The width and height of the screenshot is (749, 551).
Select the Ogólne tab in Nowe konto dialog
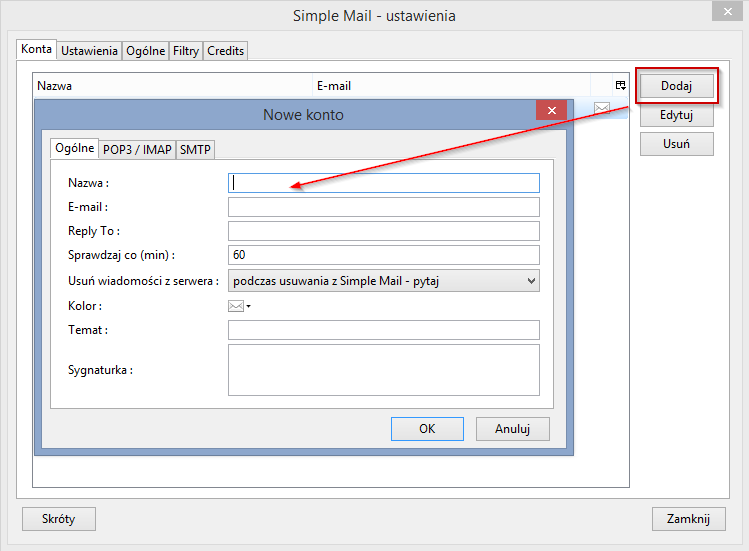tap(75, 148)
